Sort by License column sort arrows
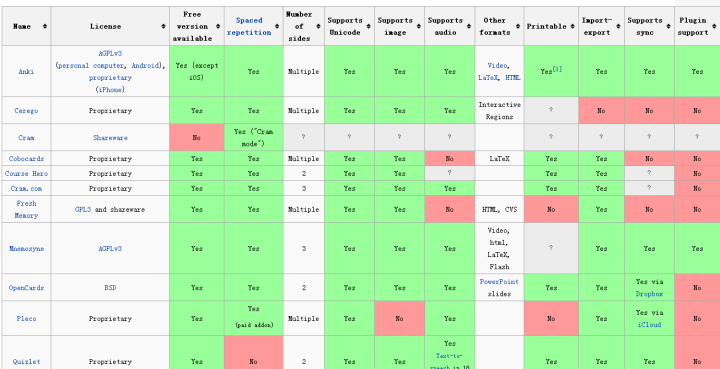Screen dimensions: 720x369 [163, 27]
